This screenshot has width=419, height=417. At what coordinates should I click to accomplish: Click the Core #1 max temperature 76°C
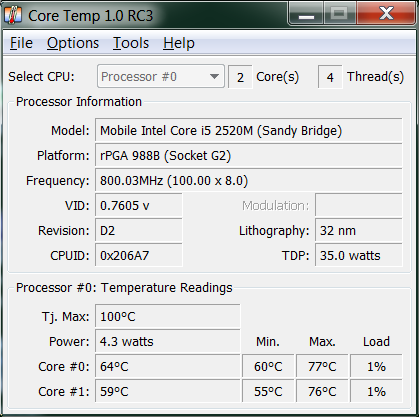click(x=322, y=392)
